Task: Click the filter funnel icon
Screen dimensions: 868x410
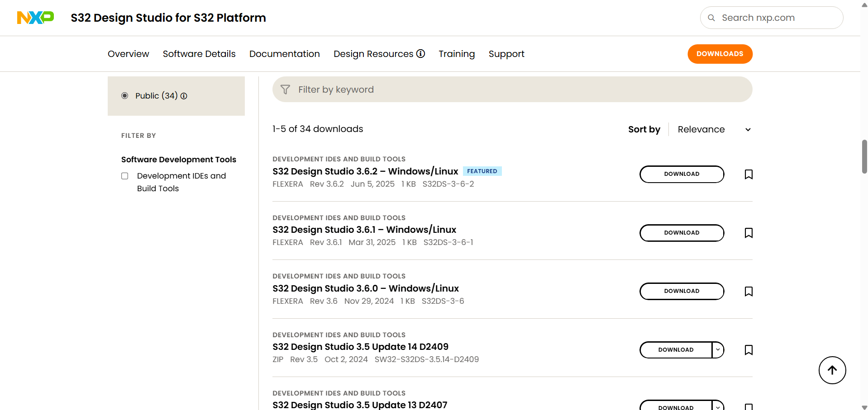Action: [285, 90]
